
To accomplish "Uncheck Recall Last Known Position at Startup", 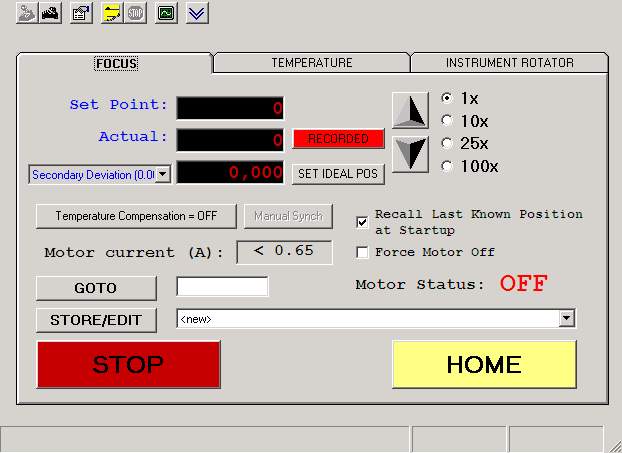I will click(x=363, y=221).
